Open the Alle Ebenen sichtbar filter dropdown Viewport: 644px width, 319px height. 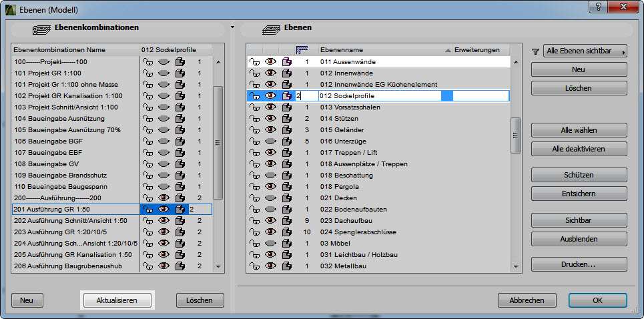585,51
